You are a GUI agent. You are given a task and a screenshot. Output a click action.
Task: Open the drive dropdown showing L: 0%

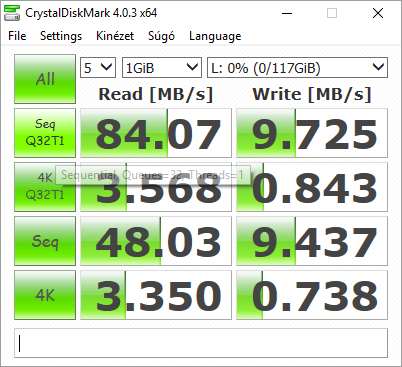coord(297,68)
